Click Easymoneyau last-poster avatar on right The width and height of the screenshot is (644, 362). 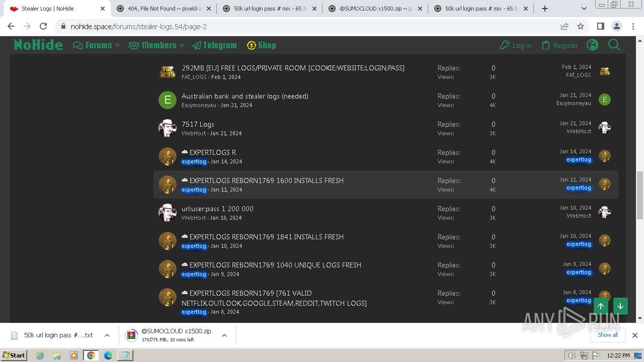tap(605, 100)
